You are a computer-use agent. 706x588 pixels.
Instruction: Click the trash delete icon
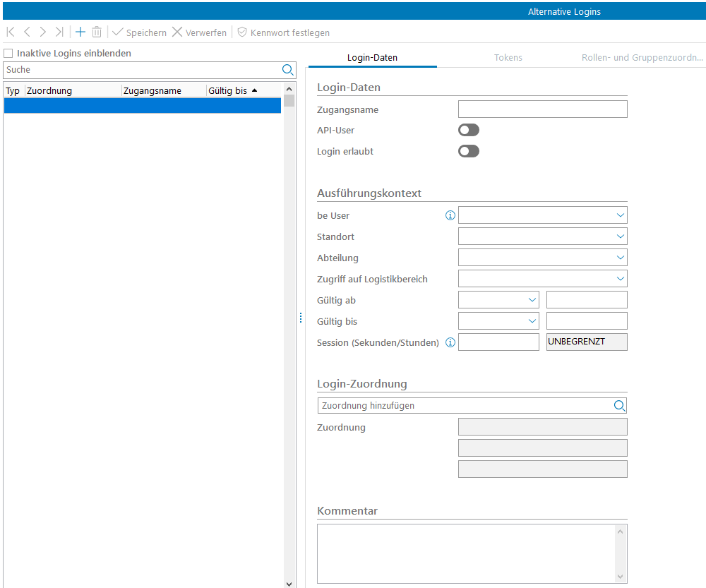pos(97,32)
